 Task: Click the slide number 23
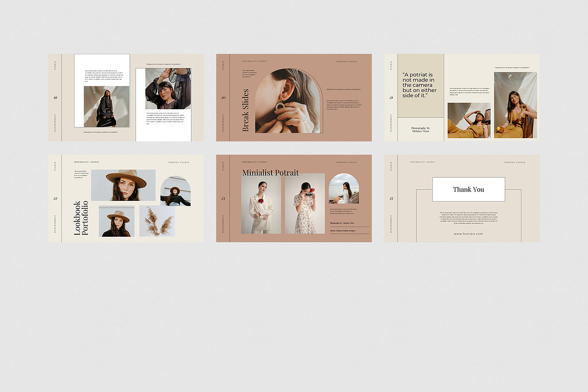(x=223, y=198)
